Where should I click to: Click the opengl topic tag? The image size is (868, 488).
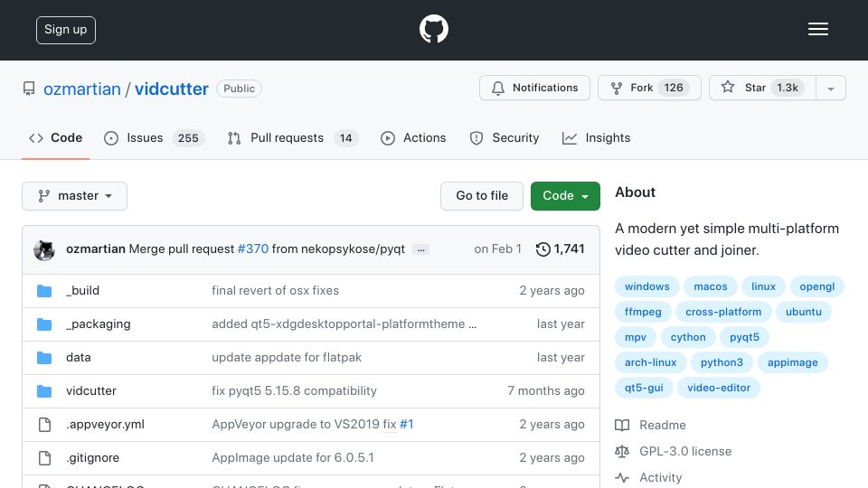pos(817,286)
